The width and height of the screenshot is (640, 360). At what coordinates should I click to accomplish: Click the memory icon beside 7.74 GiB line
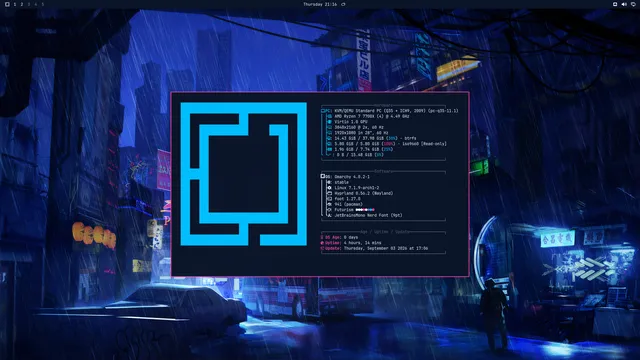coord(329,149)
